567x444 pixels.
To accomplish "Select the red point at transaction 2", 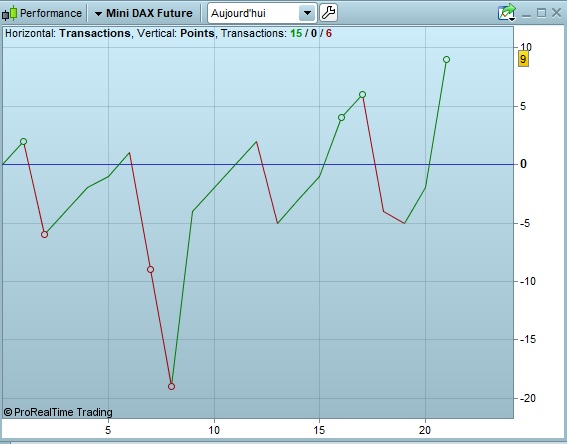I will [x=44, y=234].
